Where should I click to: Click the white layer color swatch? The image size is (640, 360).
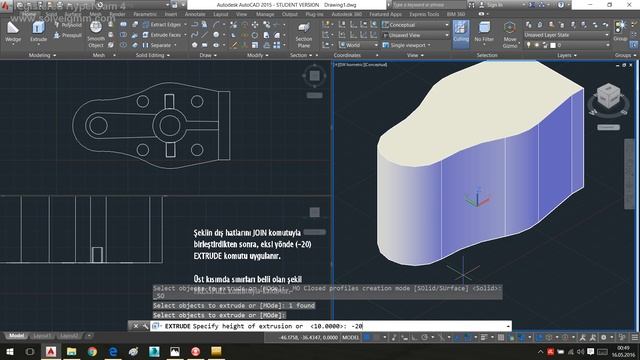click(553, 45)
